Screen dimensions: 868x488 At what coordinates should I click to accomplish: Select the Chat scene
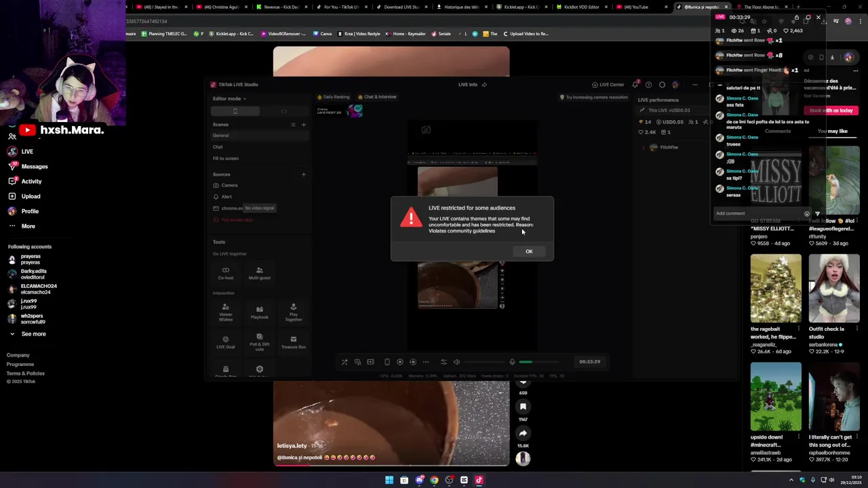(260, 147)
